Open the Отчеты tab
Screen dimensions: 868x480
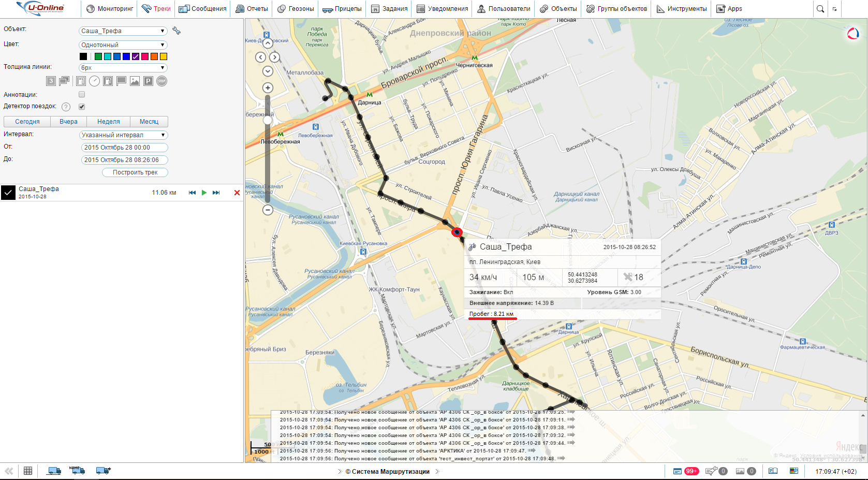(252, 9)
